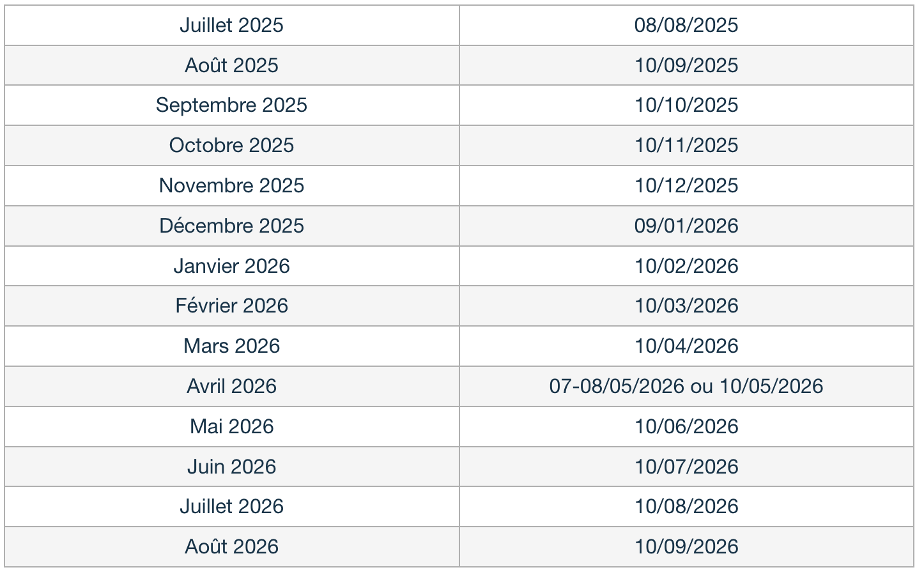Select the date 09/01/2026
This screenshot has height=579, width=924.
(x=686, y=226)
